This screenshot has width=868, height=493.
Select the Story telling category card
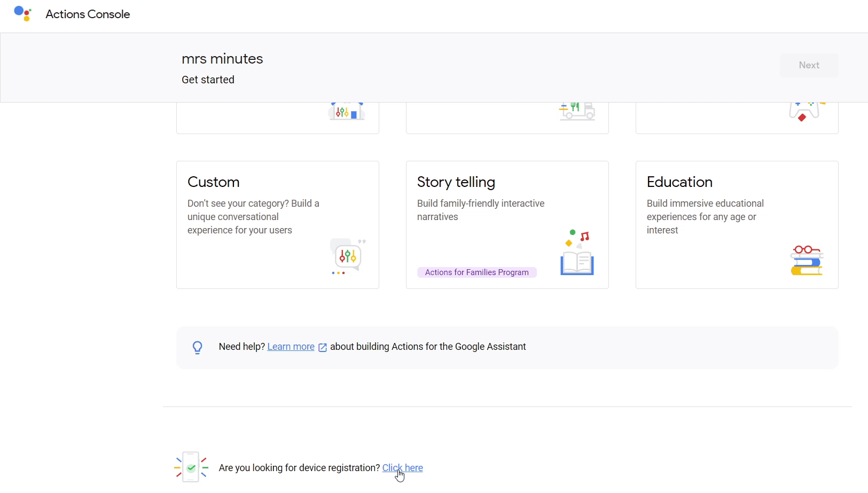click(507, 224)
